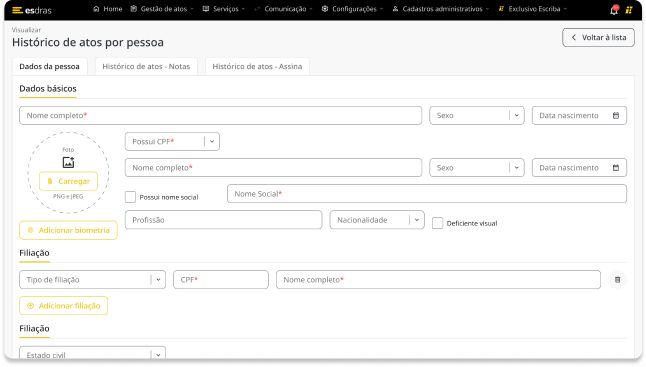Image resolution: width=646 pixels, height=367 pixels.
Task: Expand the Possui CPF dropdown
Action: 172,142
